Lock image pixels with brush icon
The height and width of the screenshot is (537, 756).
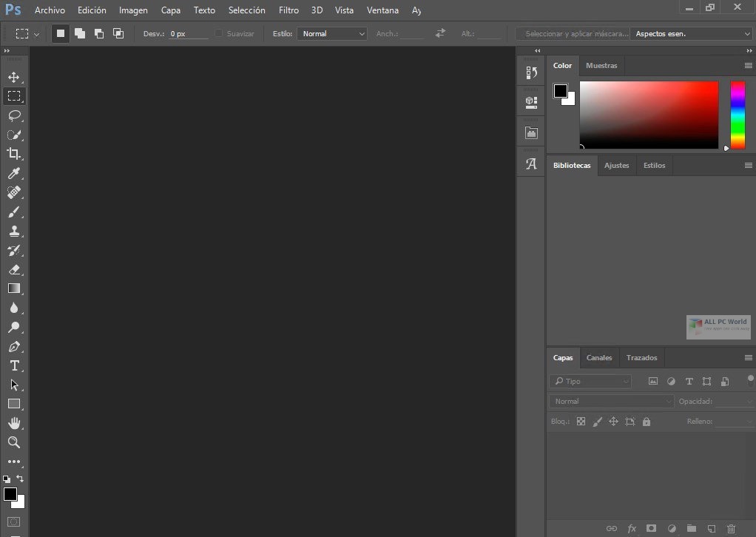598,422
